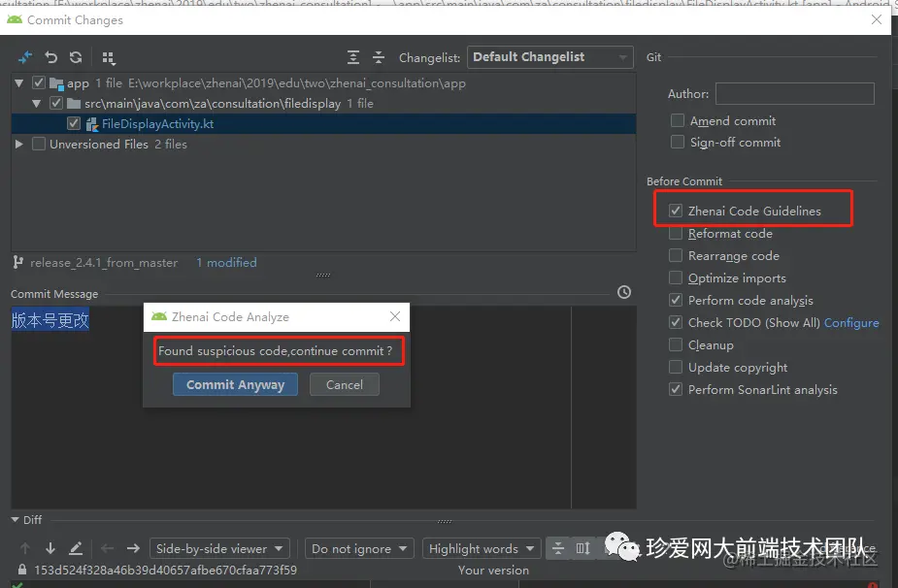Disable Perform code analysis checkbox
898x588 pixels.
[x=676, y=300]
